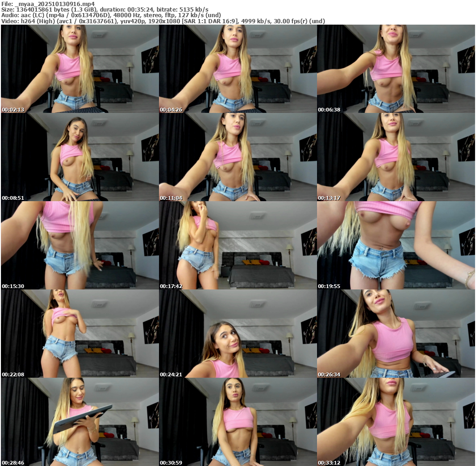The image size is (476, 466).
Task: Open the 00:08:51 frame preview
Action: click(79, 157)
